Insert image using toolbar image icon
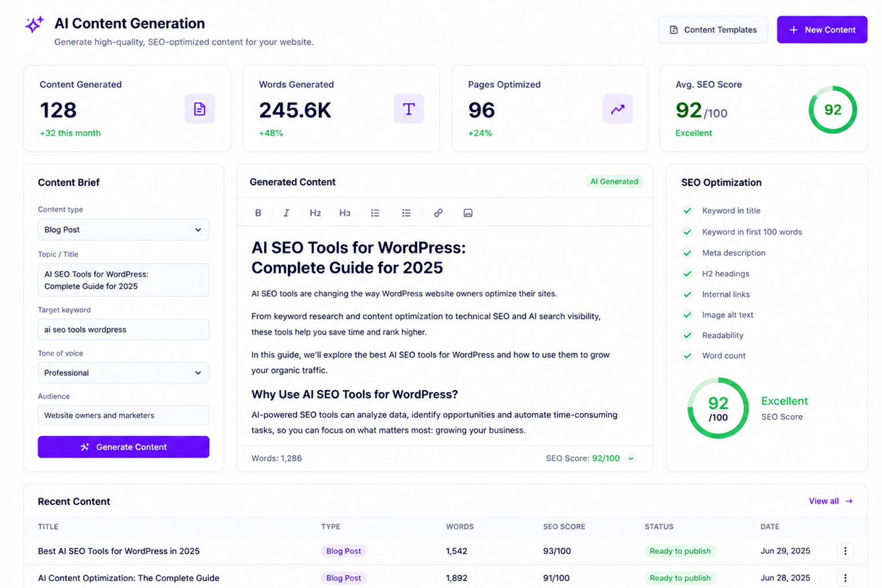This screenshot has height=588, width=882. [x=468, y=213]
